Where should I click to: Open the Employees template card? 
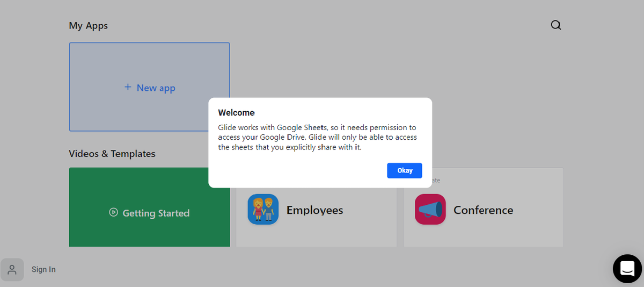(316, 207)
